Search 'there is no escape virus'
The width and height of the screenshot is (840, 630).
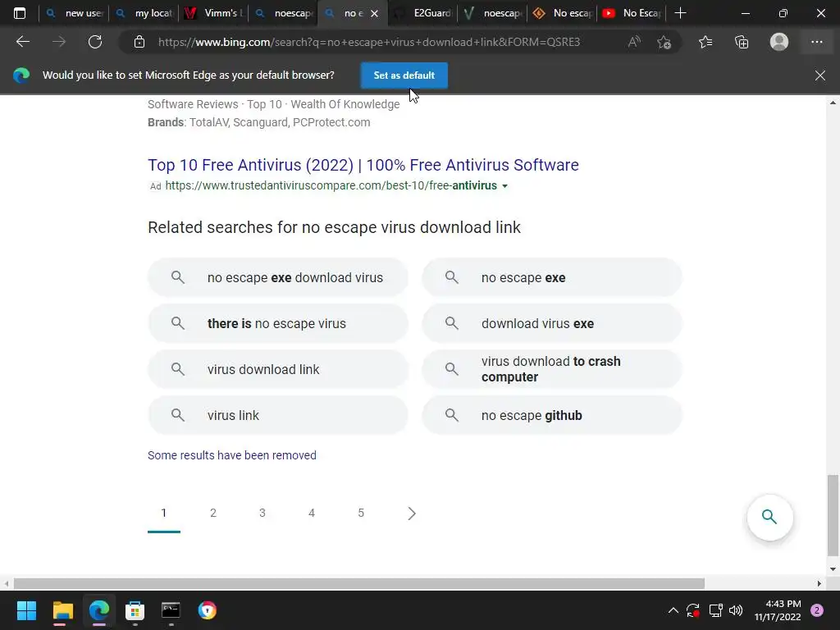click(x=278, y=323)
